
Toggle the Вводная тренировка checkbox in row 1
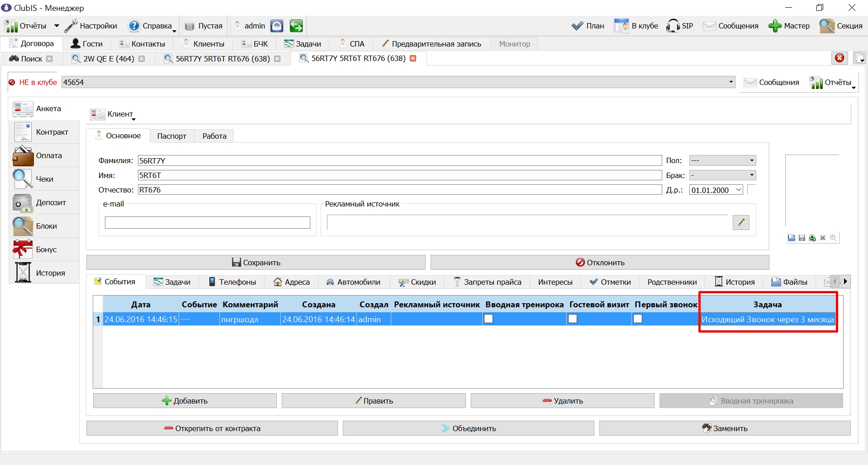[489, 319]
